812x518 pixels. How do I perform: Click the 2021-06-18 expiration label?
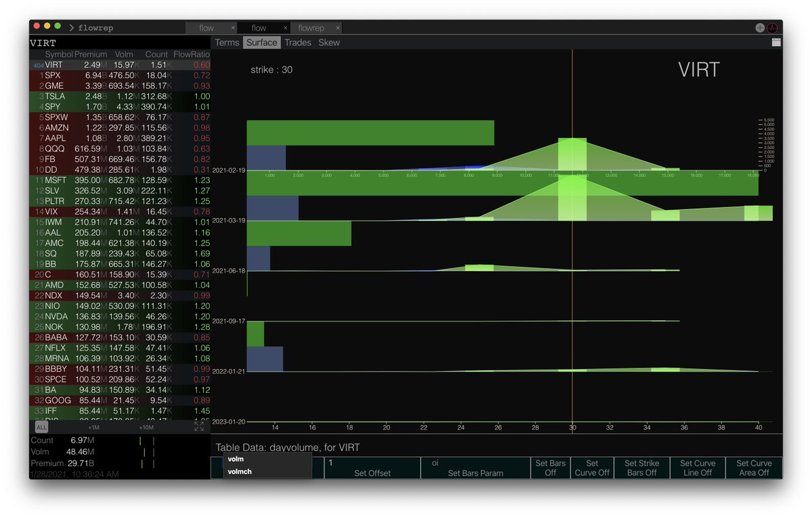[x=229, y=271]
